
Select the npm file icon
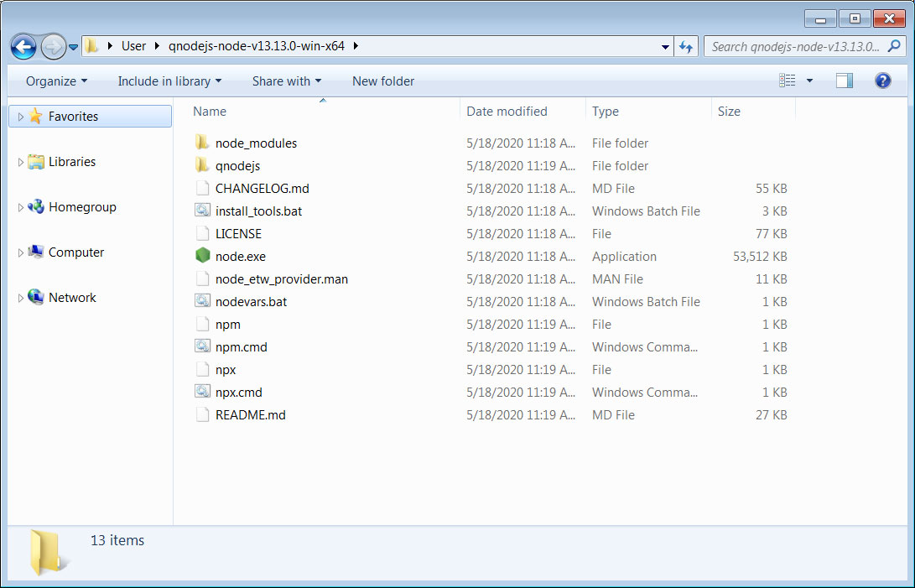[x=202, y=324]
